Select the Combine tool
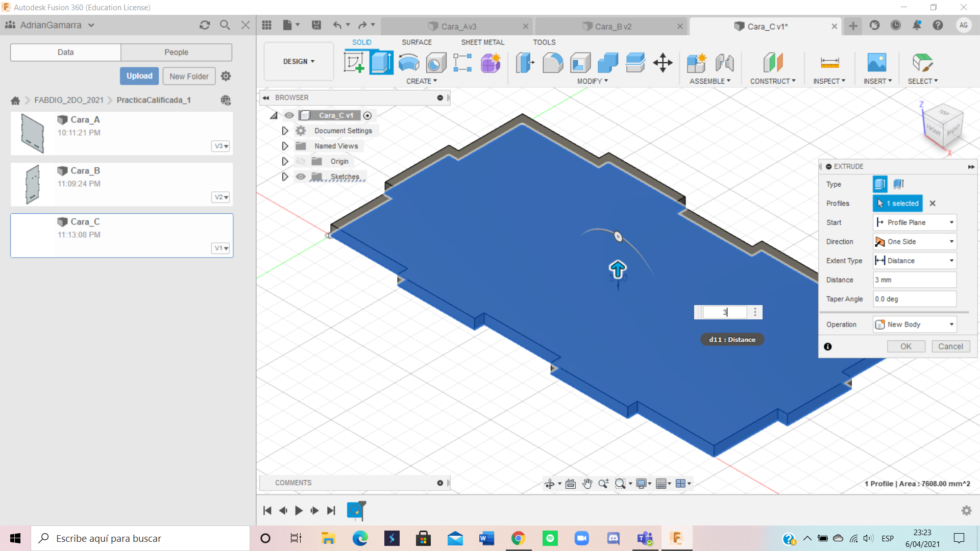980x551 pixels. coord(608,63)
